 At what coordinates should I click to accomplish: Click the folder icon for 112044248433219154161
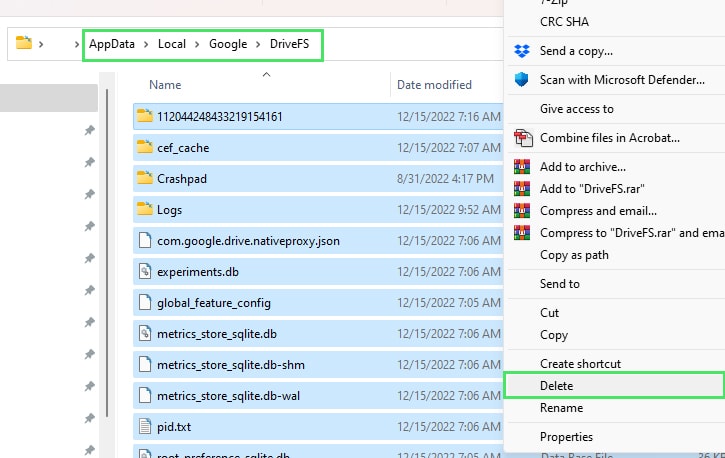point(145,116)
